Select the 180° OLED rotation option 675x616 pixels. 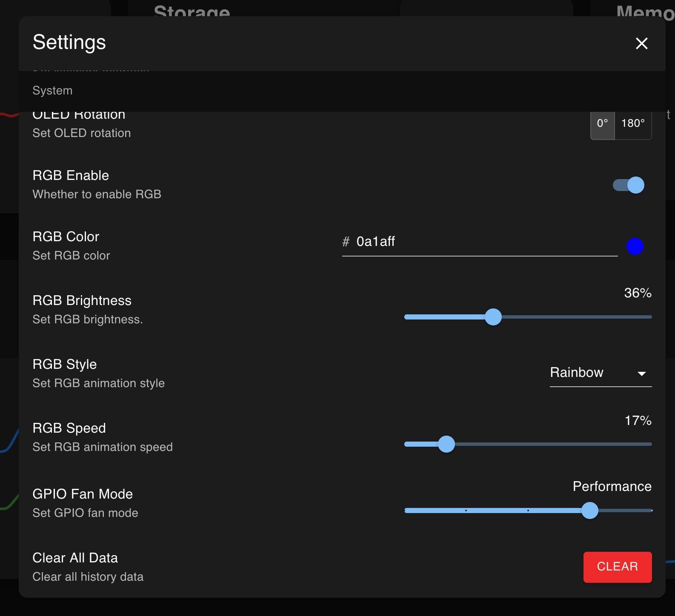coord(633,124)
